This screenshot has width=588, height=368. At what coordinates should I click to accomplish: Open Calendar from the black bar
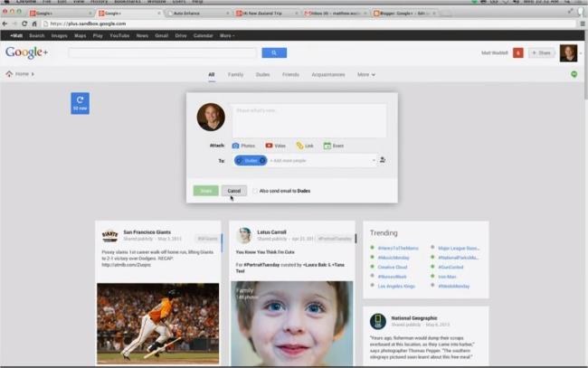204,35
